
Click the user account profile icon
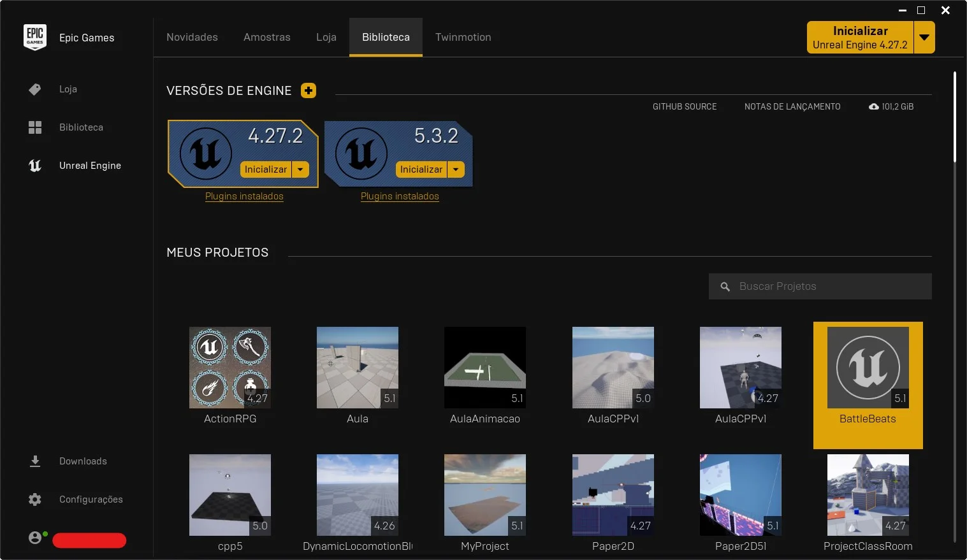coord(35,538)
